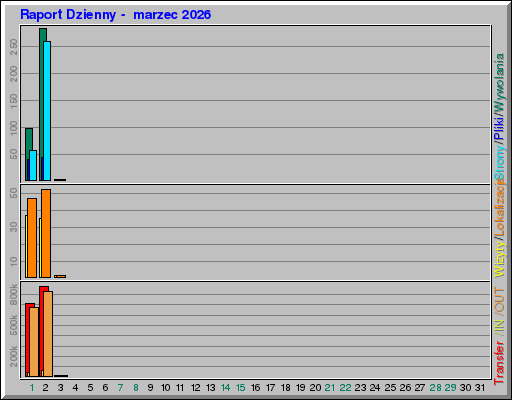Click the day 2 light-orange OUT transfer bar
This screenshot has width=512, height=400.
pos(48,334)
